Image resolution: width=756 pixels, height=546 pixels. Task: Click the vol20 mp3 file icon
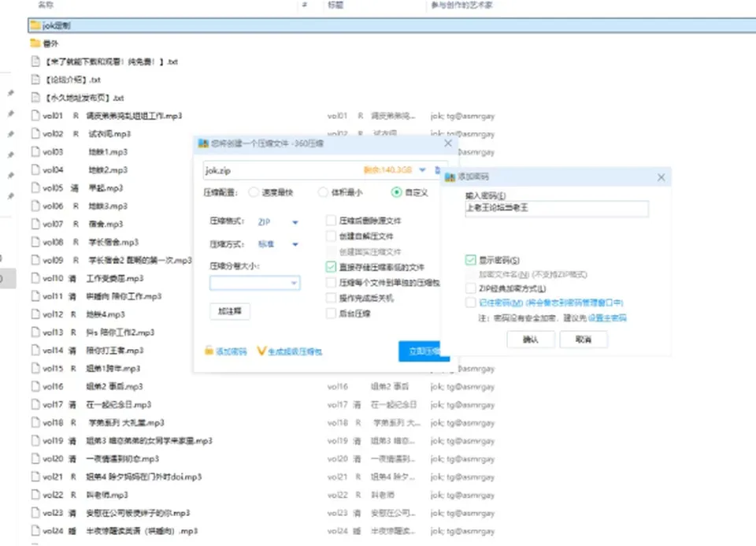[x=35, y=459]
